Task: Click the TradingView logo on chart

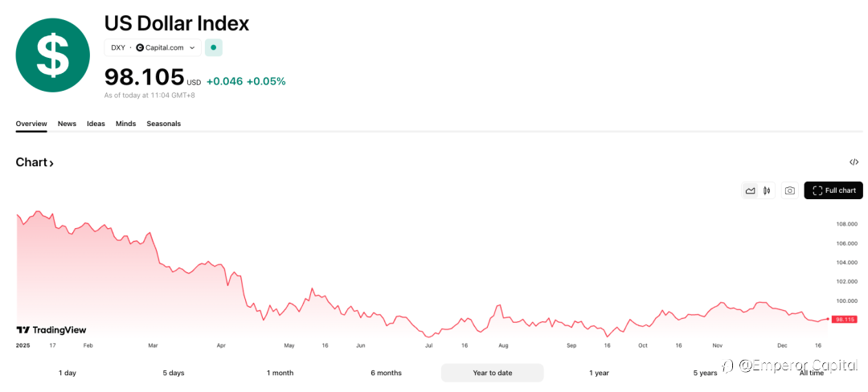Action: [51, 330]
